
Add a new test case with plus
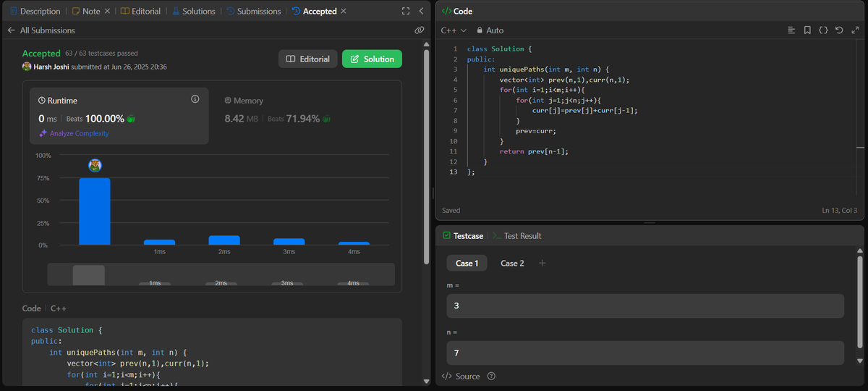tap(542, 263)
